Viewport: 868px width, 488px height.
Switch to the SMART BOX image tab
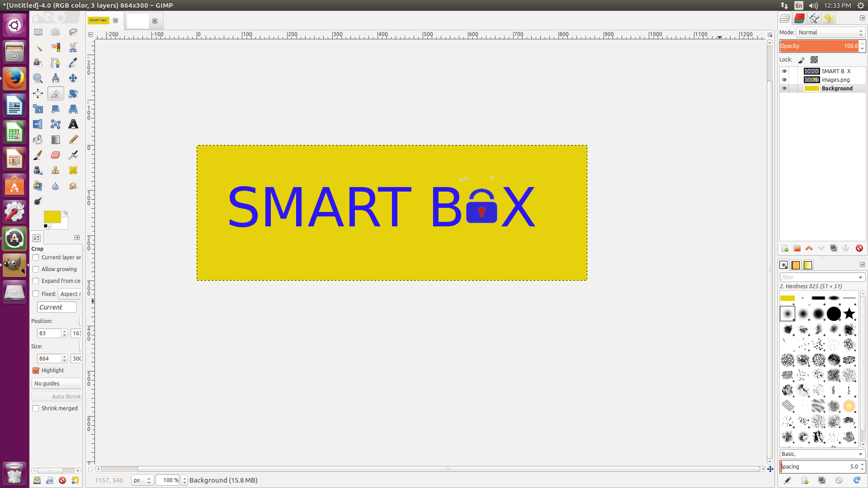pyautogui.click(x=98, y=20)
